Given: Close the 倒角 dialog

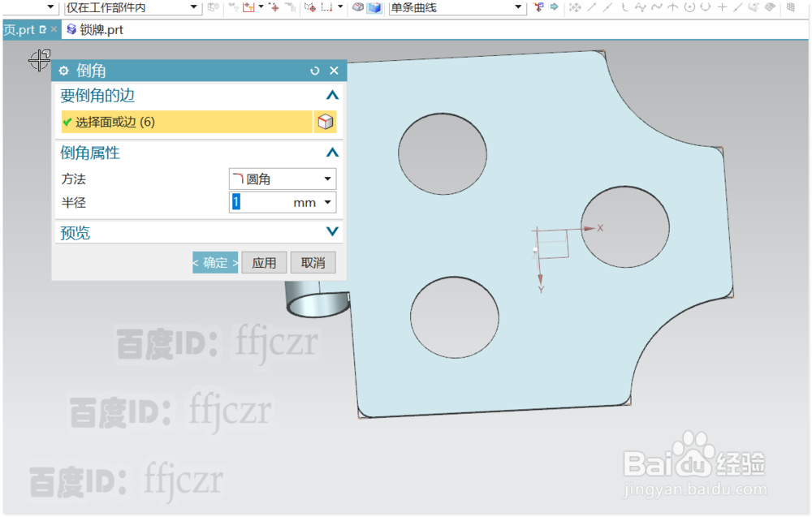Looking at the screenshot, I should tap(334, 71).
